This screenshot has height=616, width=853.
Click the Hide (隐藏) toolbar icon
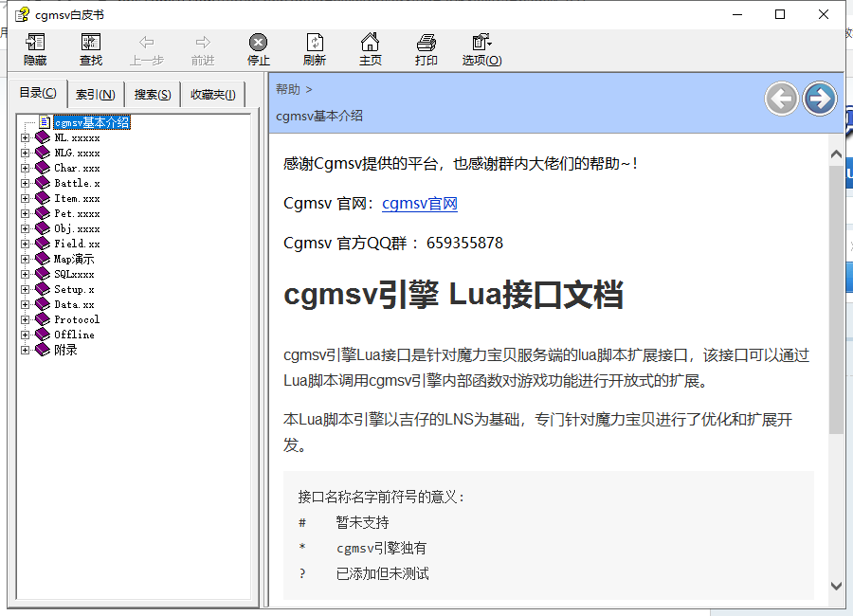(35, 43)
